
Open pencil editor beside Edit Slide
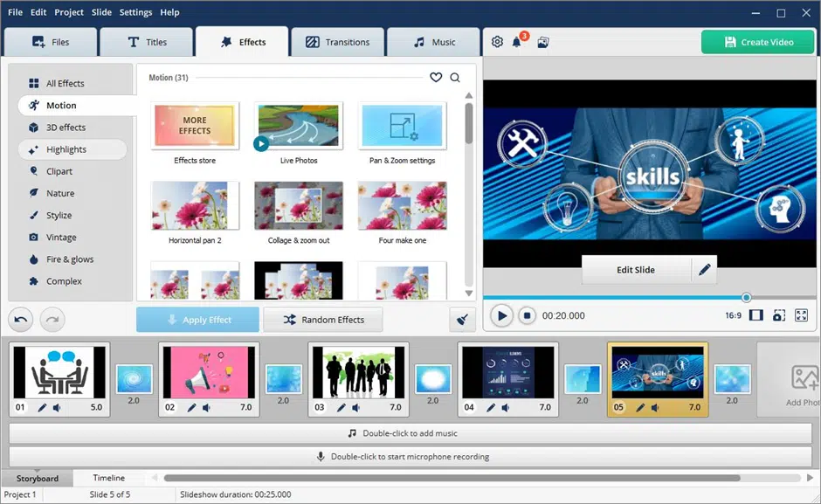pos(705,270)
